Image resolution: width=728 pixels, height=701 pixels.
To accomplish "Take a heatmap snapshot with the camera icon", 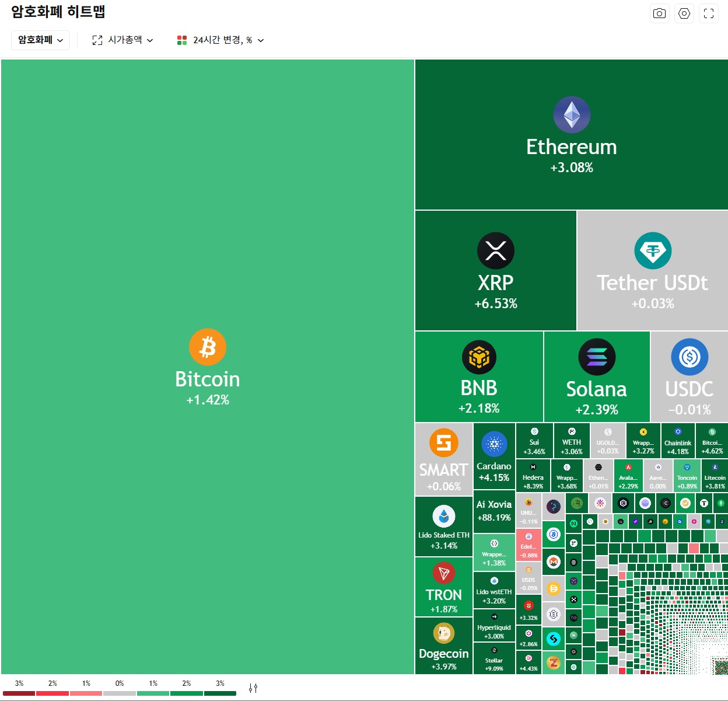I will coord(659,13).
